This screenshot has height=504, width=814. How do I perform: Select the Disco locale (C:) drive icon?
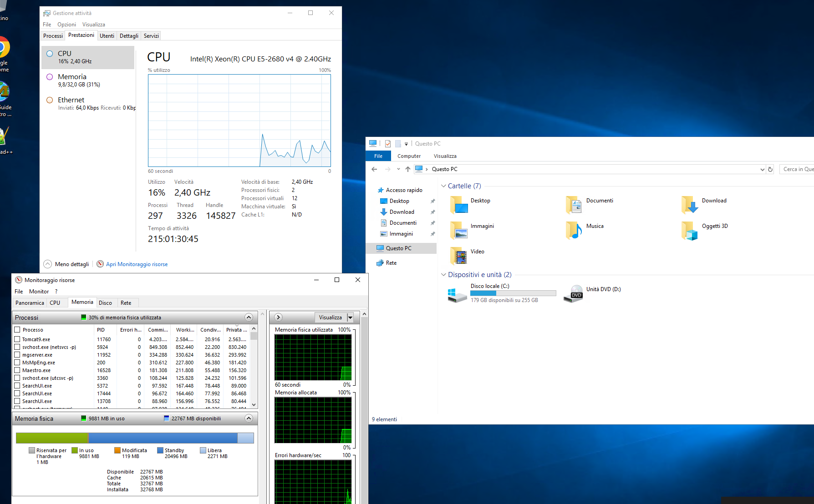[x=457, y=294]
